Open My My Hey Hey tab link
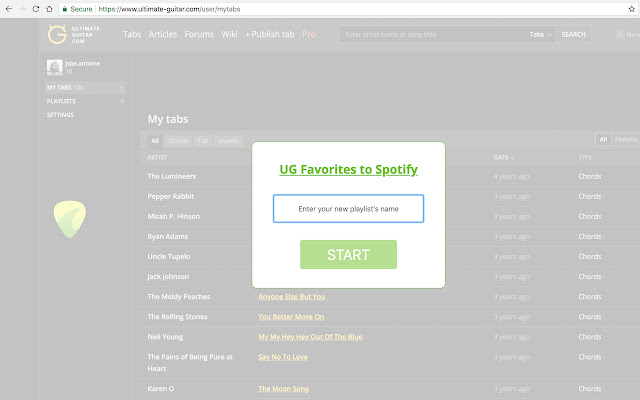The image size is (640, 400). [x=310, y=337]
